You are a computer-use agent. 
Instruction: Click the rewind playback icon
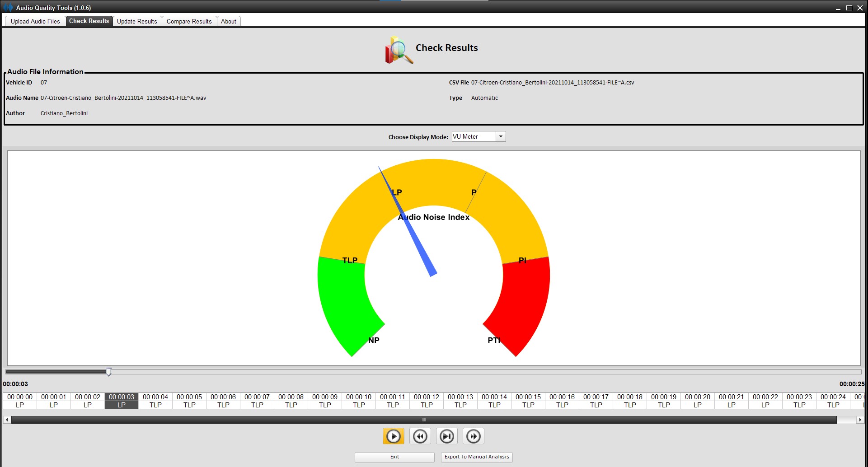pos(420,436)
